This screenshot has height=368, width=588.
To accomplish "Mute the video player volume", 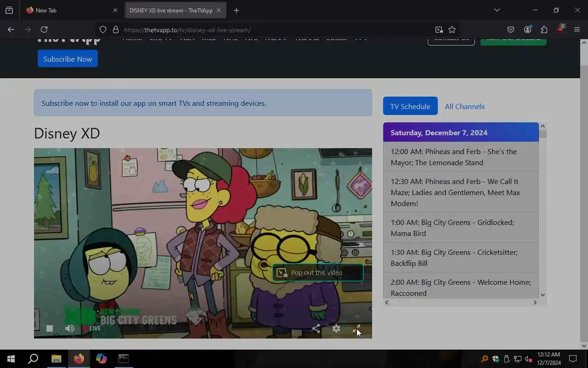I will coord(70,328).
